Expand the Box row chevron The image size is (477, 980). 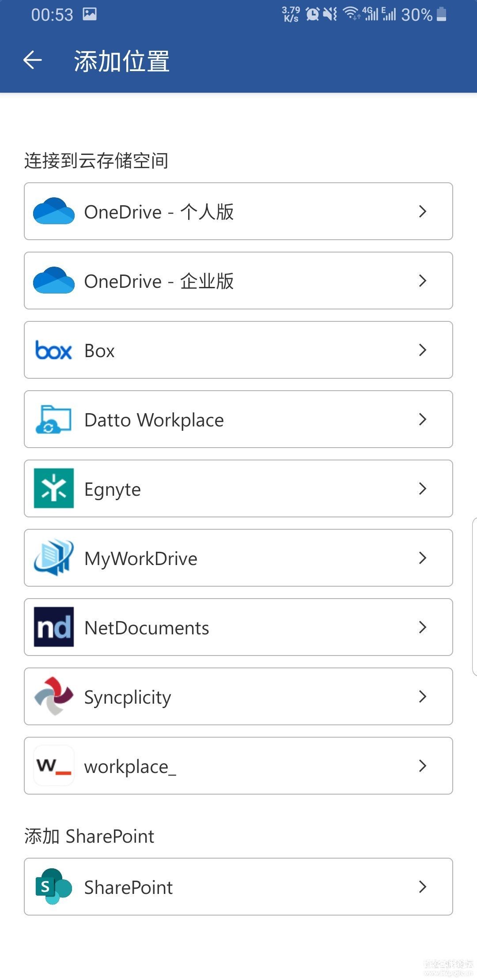pos(423,350)
